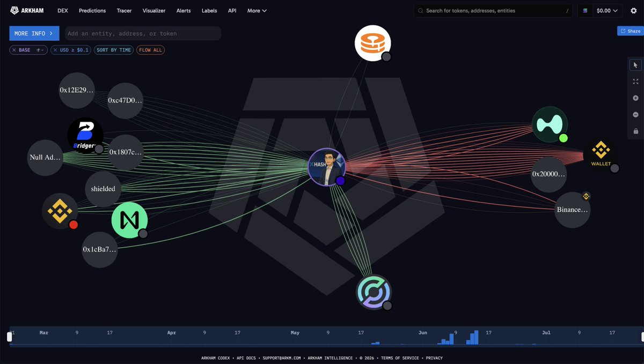Go to the Visualizer tab

[154, 11]
